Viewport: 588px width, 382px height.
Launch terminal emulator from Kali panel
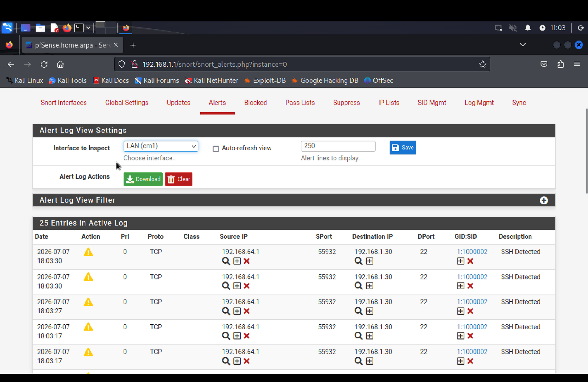point(79,28)
